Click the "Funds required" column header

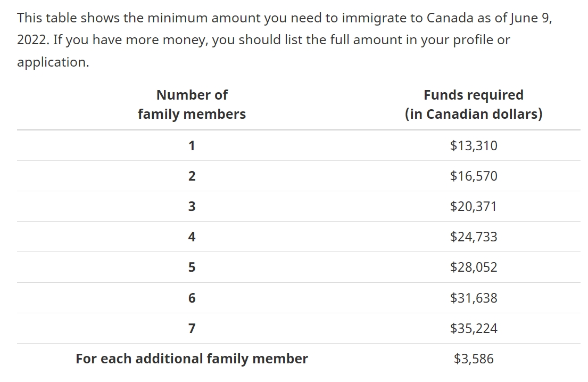473,104
